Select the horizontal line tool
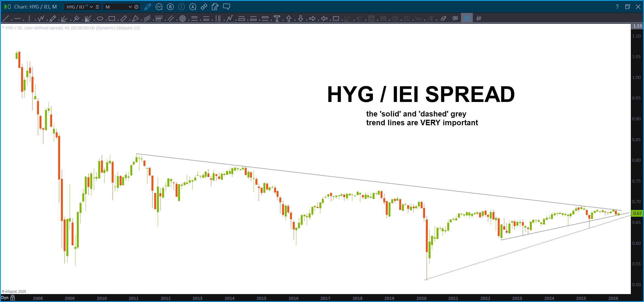The image size is (644, 302). [x=17, y=19]
